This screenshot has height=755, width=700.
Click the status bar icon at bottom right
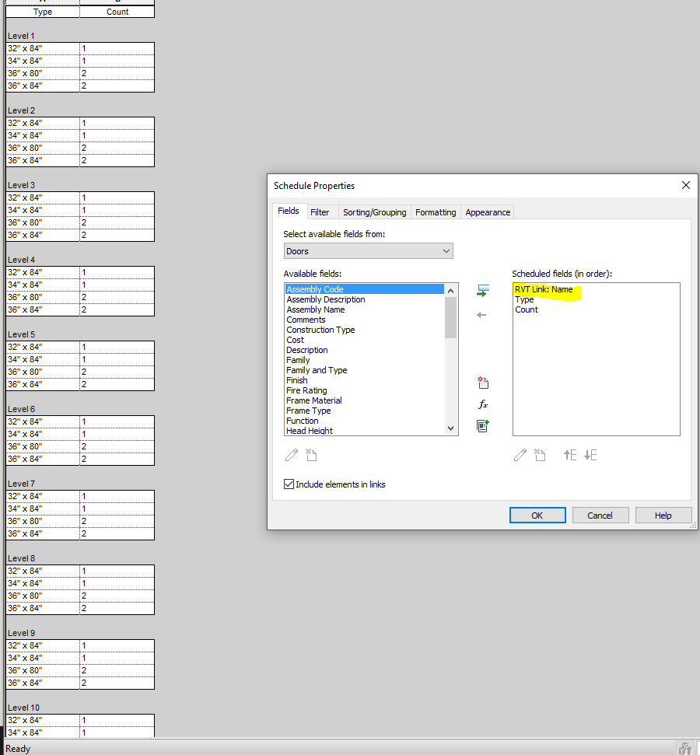[x=685, y=748]
